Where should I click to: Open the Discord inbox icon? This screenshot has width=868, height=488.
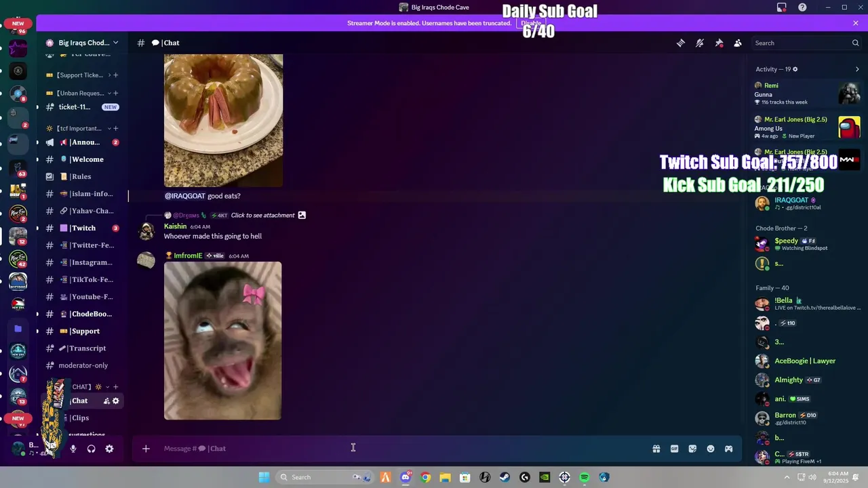tap(782, 7)
